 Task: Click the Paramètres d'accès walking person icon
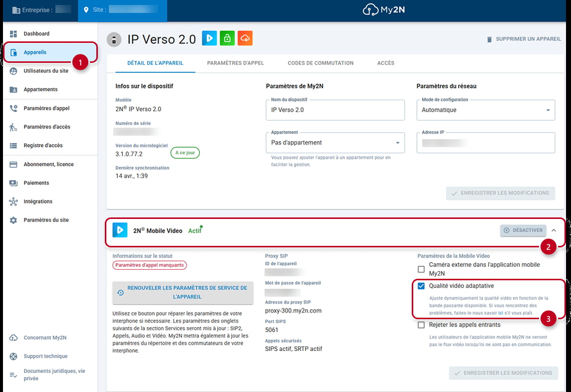point(13,127)
